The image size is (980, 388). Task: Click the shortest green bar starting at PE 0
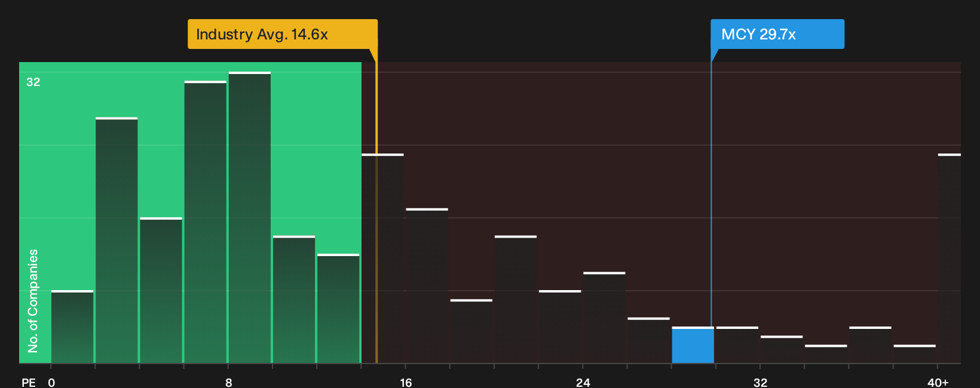pos(72,327)
